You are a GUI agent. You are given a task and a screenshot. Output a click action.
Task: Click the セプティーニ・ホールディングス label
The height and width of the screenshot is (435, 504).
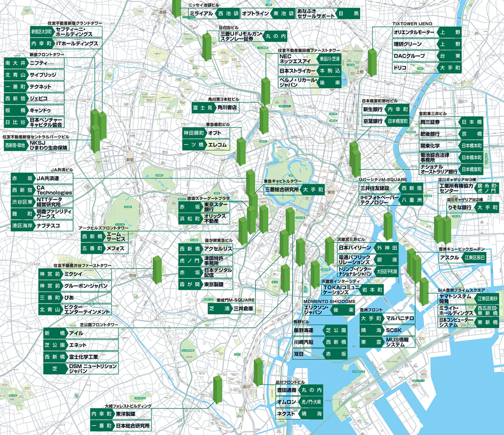click(74, 32)
